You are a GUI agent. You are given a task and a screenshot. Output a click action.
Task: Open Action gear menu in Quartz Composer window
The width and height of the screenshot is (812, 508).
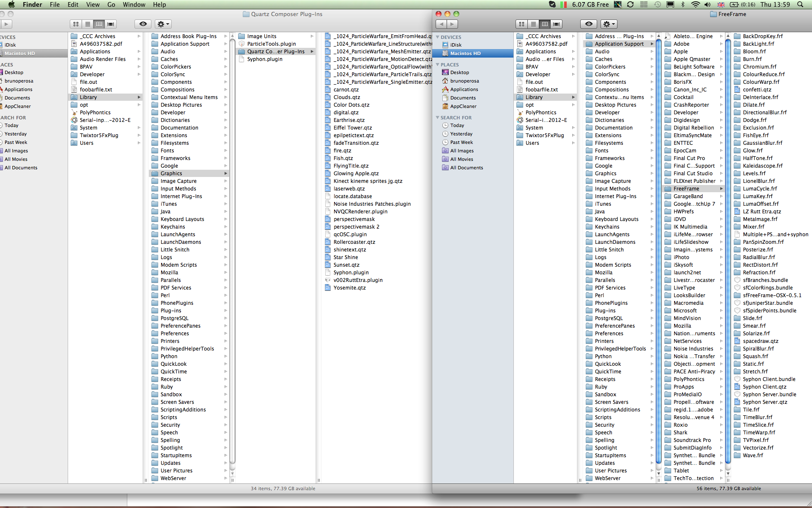point(163,24)
